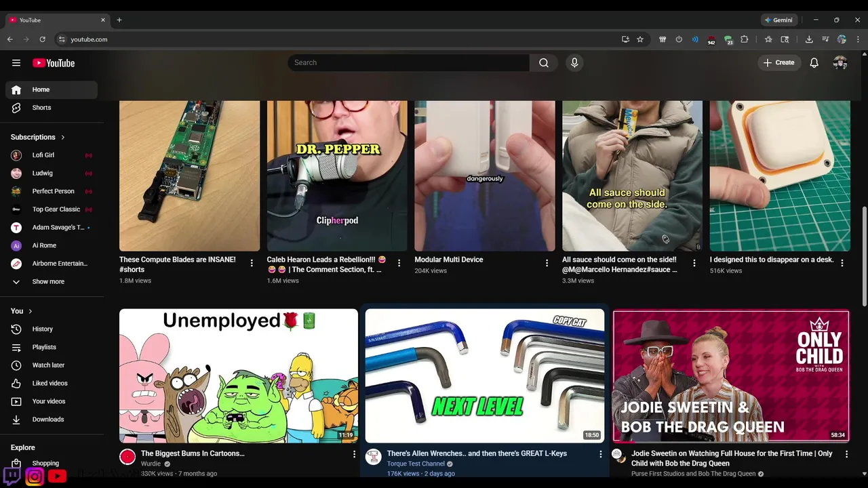Open Ludwig subscription
Screen dimensions: 868x488
click(x=52, y=174)
